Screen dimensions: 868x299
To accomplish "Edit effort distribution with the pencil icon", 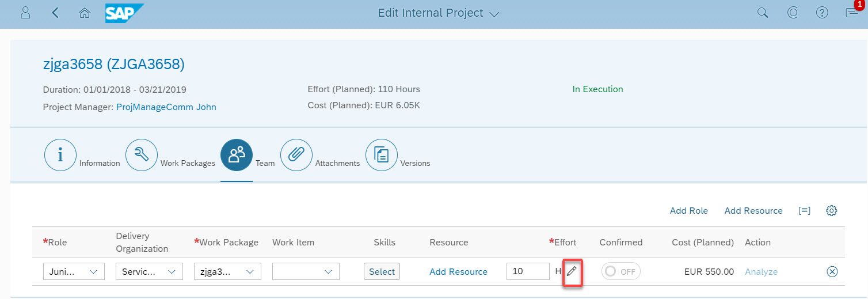I will click(572, 271).
